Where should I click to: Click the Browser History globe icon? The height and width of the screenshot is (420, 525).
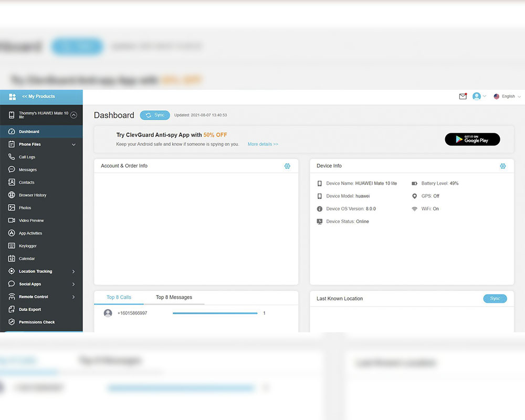point(12,195)
